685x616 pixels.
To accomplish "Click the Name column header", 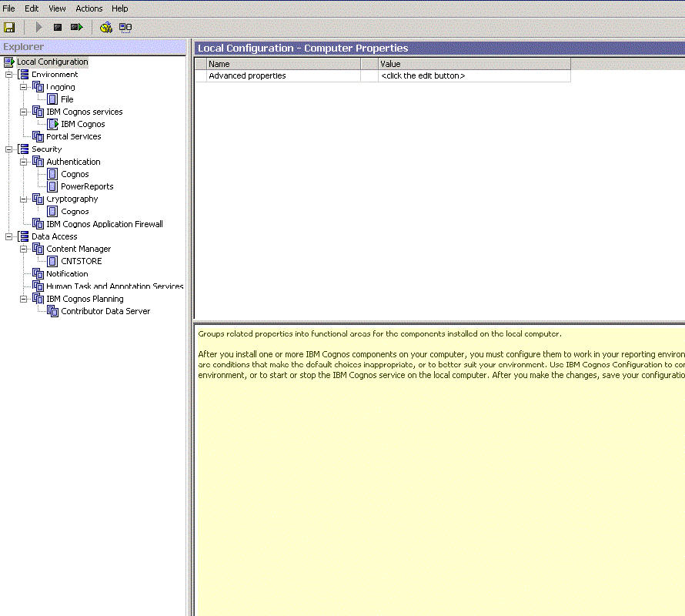I will 283,64.
